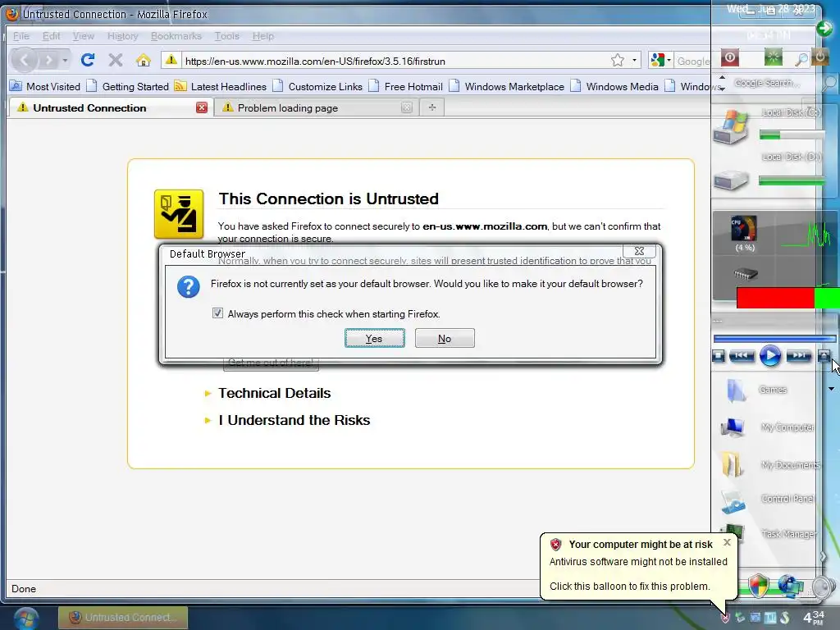Open the search engine selector dropdown
This screenshot has height=630, width=840.
point(669,61)
